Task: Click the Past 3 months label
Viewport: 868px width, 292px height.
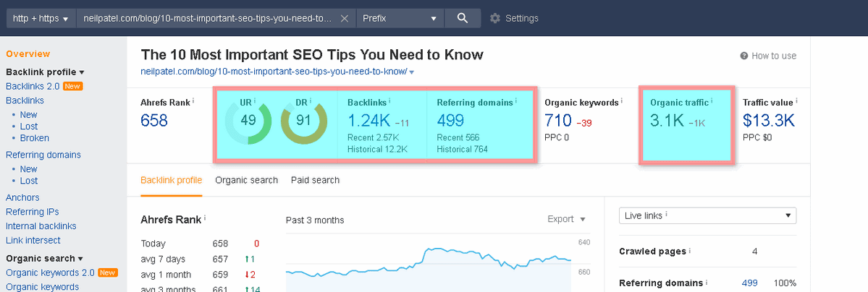Action: [315, 220]
